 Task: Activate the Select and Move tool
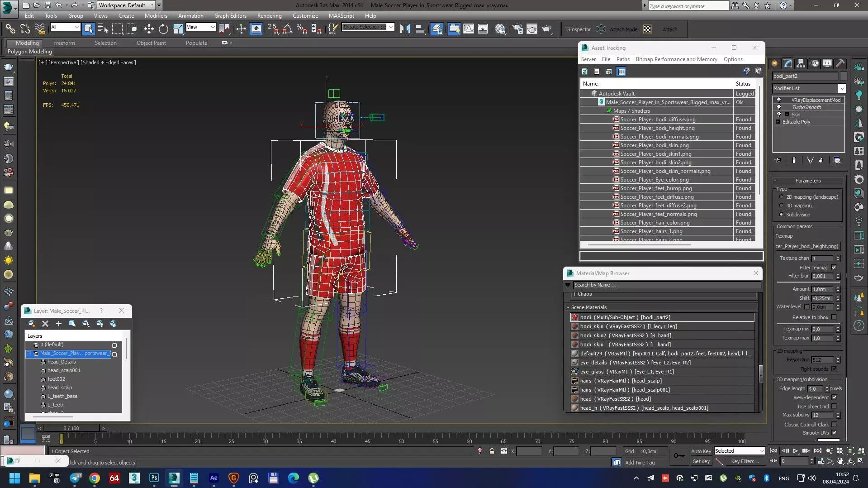(149, 29)
